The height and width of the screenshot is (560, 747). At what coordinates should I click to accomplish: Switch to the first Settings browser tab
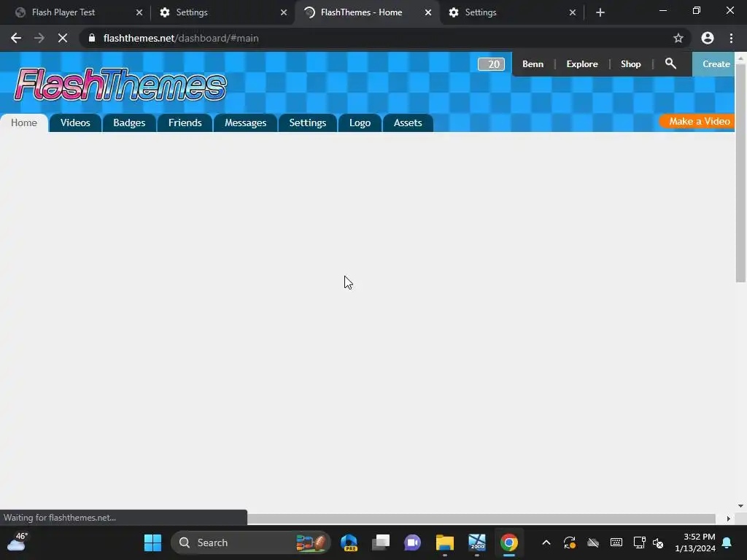tap(224, 12)
